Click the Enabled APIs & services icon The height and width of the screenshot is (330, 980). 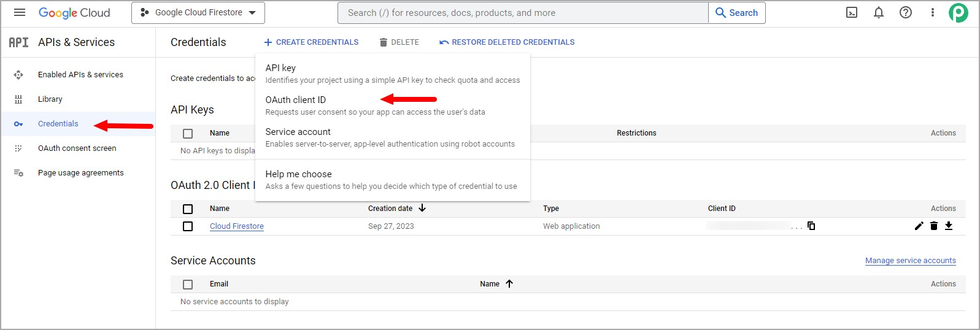[18, 75]
